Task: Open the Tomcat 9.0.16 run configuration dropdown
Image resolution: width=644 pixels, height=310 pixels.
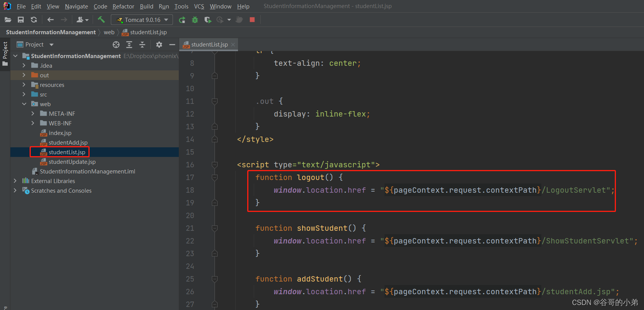Action: (142, 20)
